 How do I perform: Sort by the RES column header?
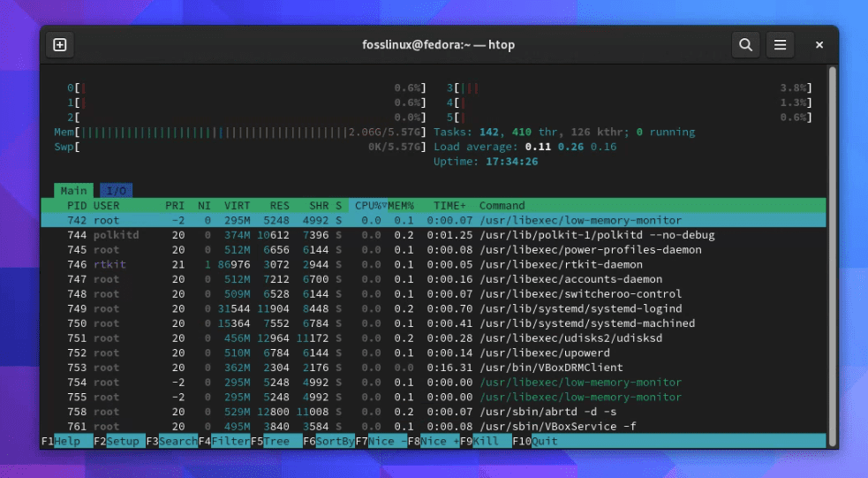[280, 206]
